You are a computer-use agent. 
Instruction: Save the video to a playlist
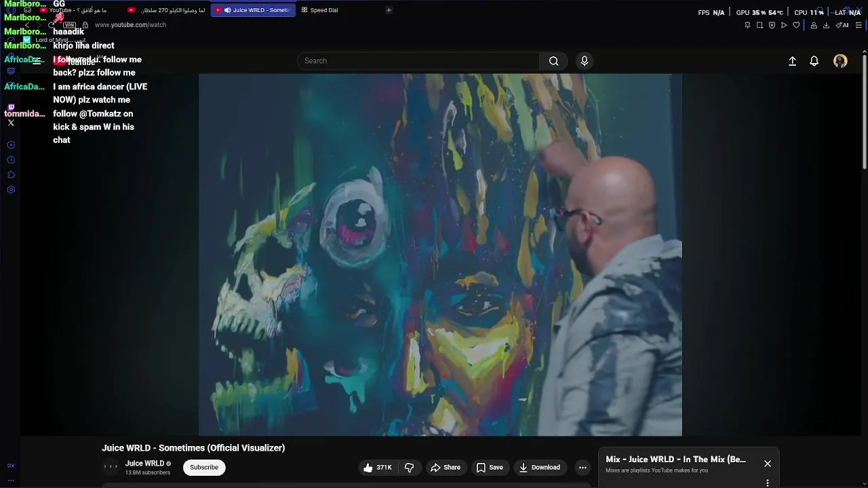(x=490, y=468)
